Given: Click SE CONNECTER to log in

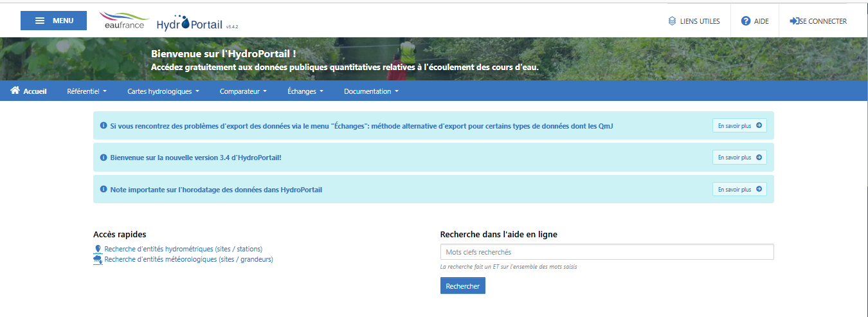Looking at the screenshot, I should [x=818, y=21].
